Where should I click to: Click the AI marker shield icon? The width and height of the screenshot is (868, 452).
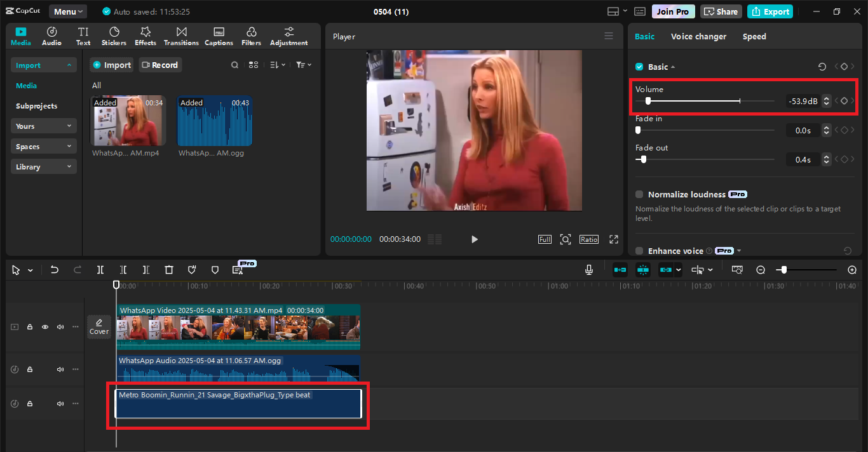pyautogui.click(x=192, y=270)
